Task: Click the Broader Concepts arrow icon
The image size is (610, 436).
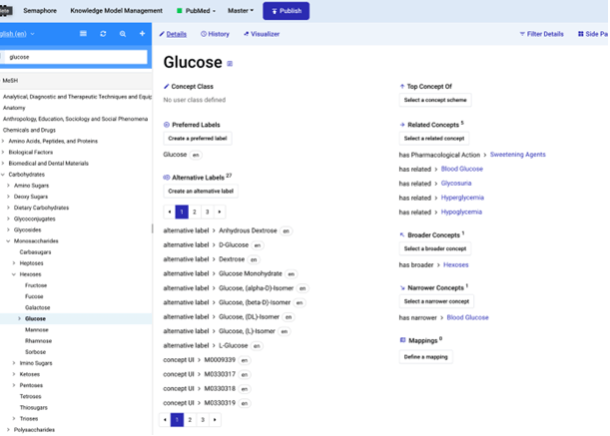Action: [x=402, y=235]
